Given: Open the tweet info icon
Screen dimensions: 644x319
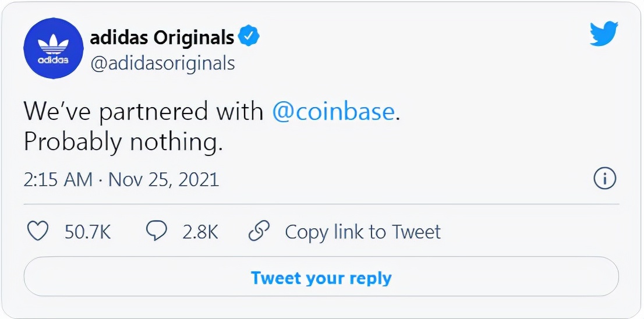Looking at the screenshot, I should [x=605, y=179].
